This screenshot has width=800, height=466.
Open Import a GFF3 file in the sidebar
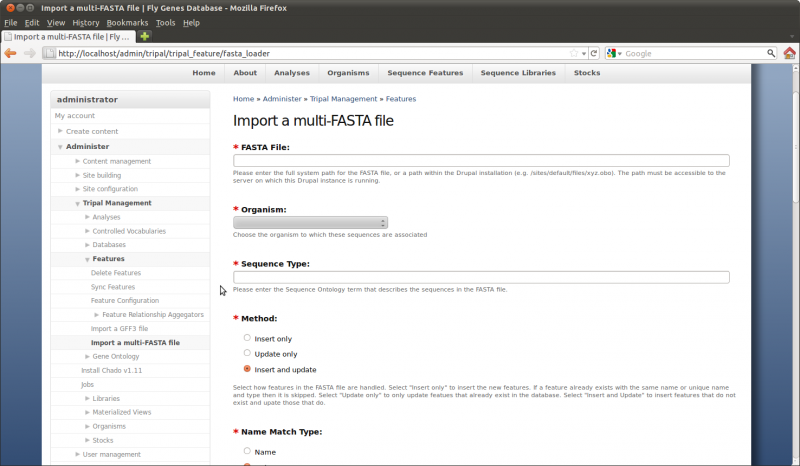pyautogui.click(x=119, y=329)
